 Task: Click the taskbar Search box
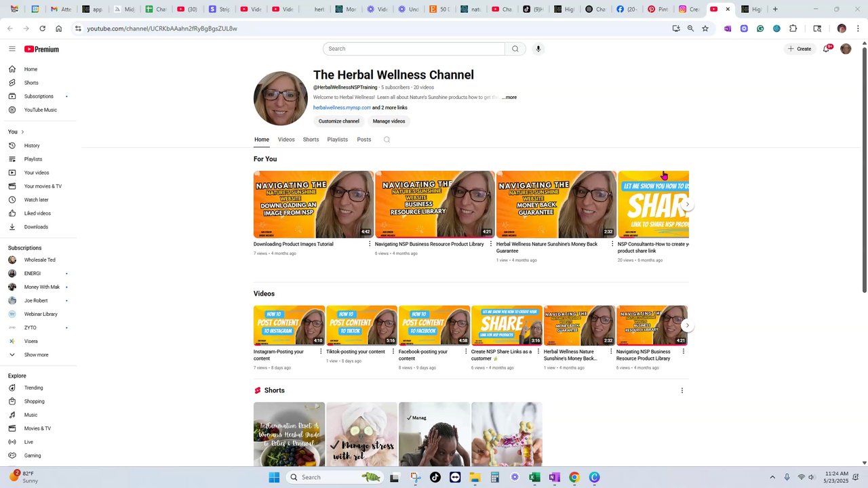coord(334,477)
